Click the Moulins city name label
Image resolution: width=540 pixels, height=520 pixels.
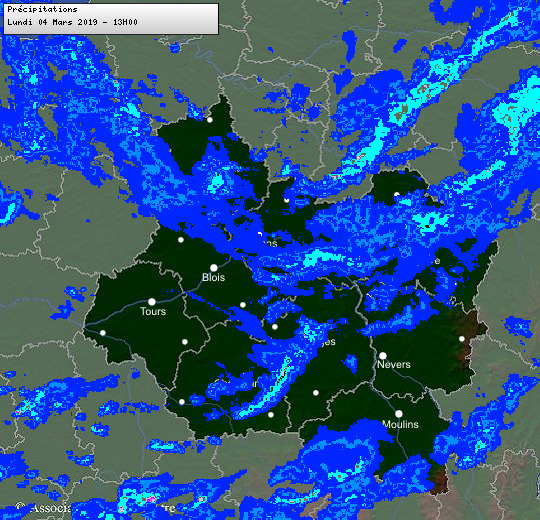401,424
